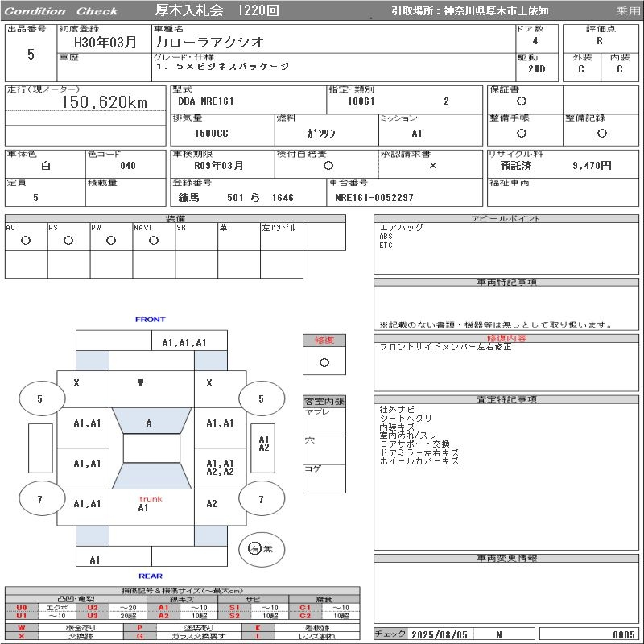Image resolution: width=644 pixels, height=644 pixels.
Task: Click the appeal point ETC
Action: point(386,246)
